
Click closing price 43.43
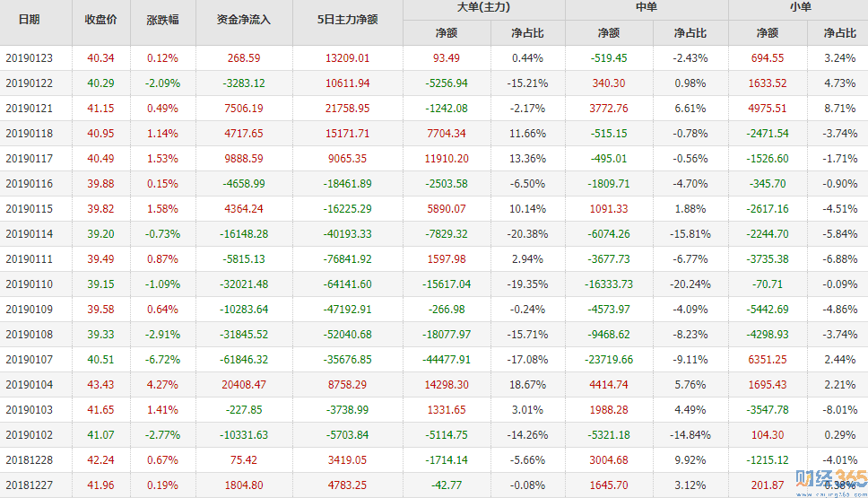click(x=100, y=384)
